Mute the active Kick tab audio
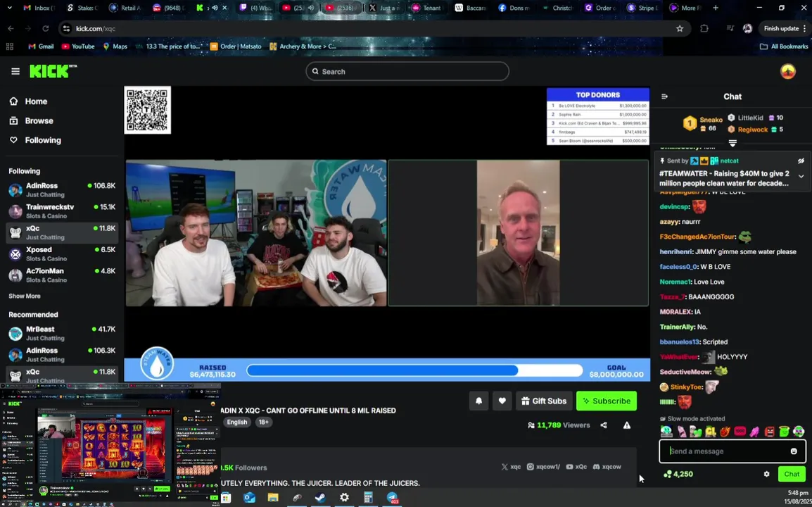 (x=215, y=8)
